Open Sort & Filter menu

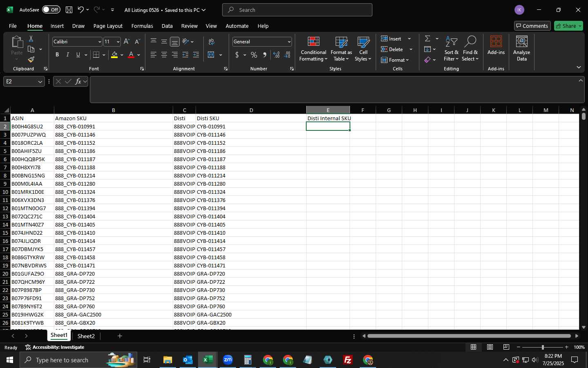coord(451,49)
